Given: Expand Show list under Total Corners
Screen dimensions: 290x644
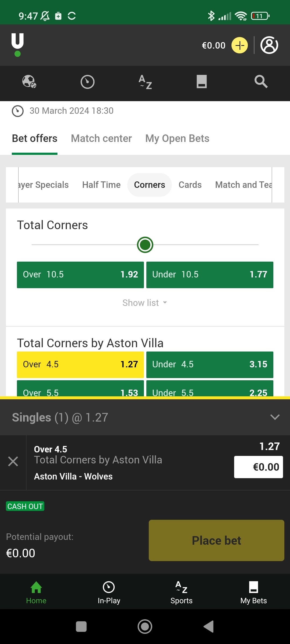Looking at the screenshot, I should coord(145,303).
